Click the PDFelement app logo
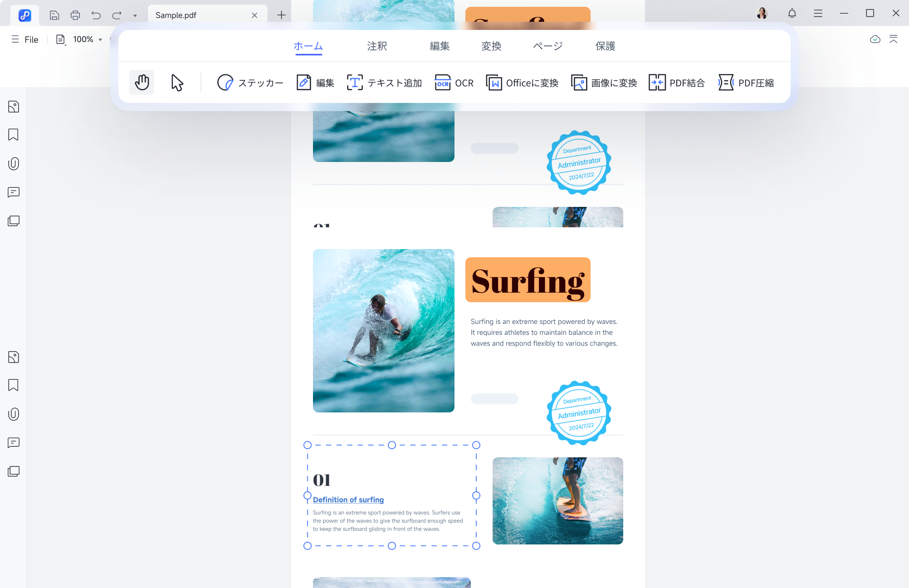909x588 pixels. pos(25,15)
